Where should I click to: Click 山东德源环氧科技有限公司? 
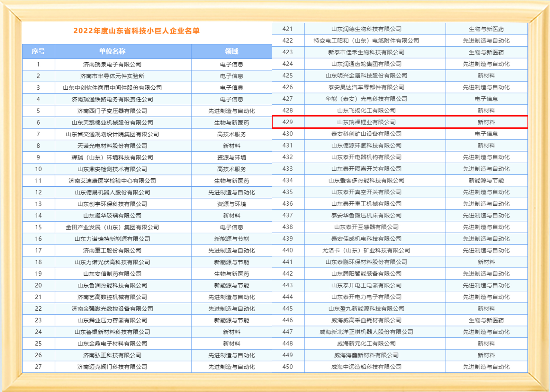click(366, 145)
